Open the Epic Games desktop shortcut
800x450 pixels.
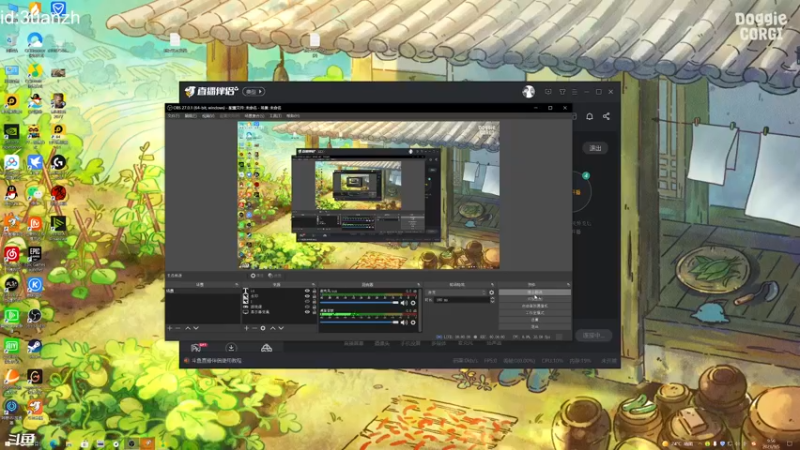[35, 254]
